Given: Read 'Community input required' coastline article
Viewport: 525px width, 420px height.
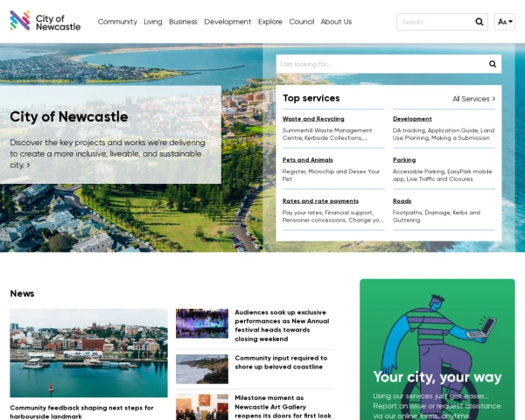Looking at the screenshot, I should 280,362.
